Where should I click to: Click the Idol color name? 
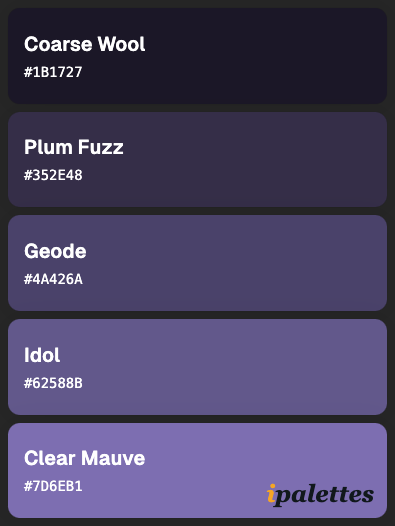(x=42, y=355)
